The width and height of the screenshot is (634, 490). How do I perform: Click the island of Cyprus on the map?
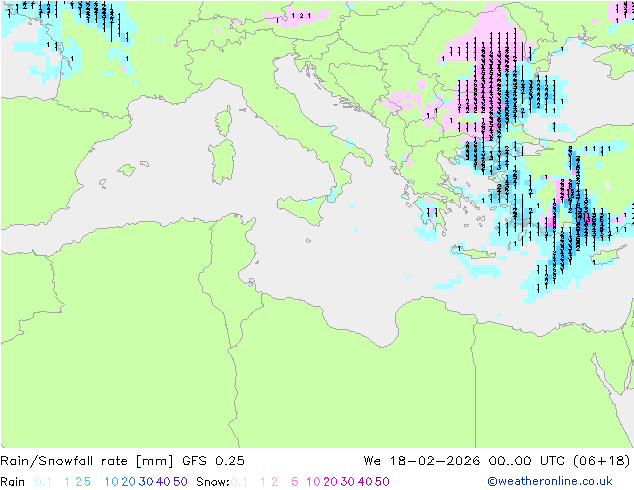pyautogui.click(x=606, y=255)
